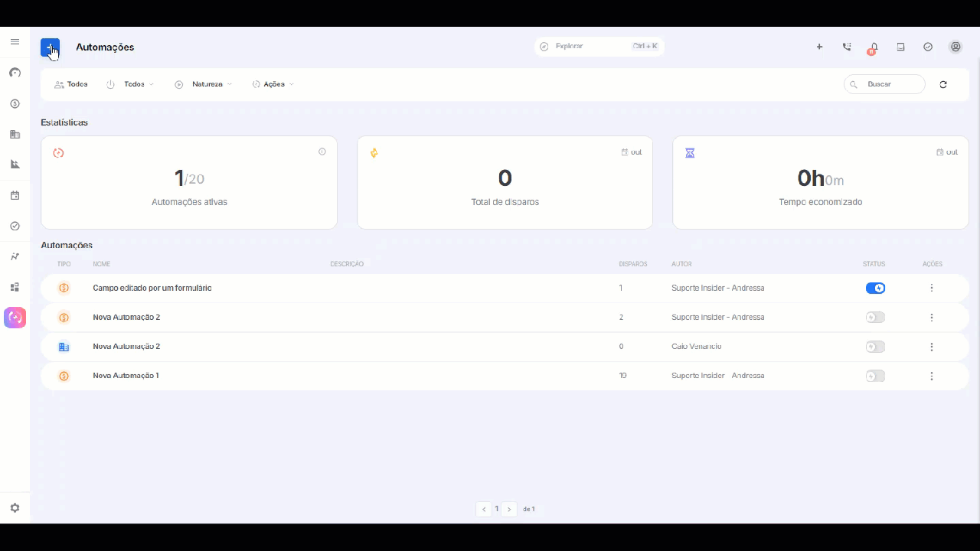Viewport: 980px width, 551px height.
Task: Click the AUTOR column header
Action: pyautogui.click(x=681, y=264)
